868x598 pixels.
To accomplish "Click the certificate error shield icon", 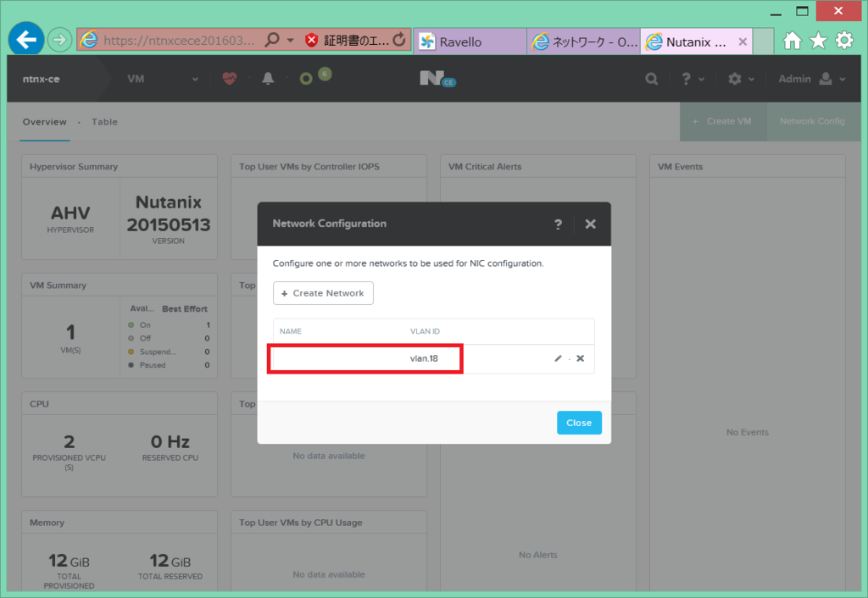I will coord(312,40).
